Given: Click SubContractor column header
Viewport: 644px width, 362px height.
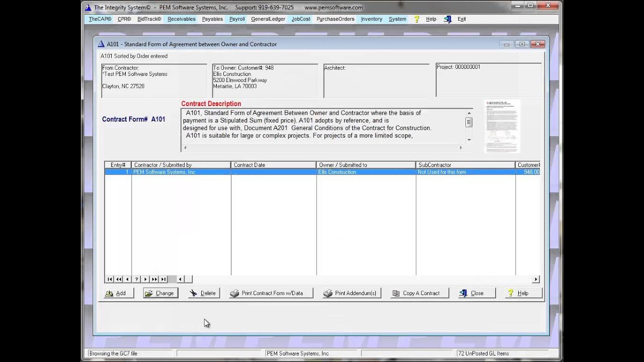Looking at the screenshot, I should click(x=466, y=165).
